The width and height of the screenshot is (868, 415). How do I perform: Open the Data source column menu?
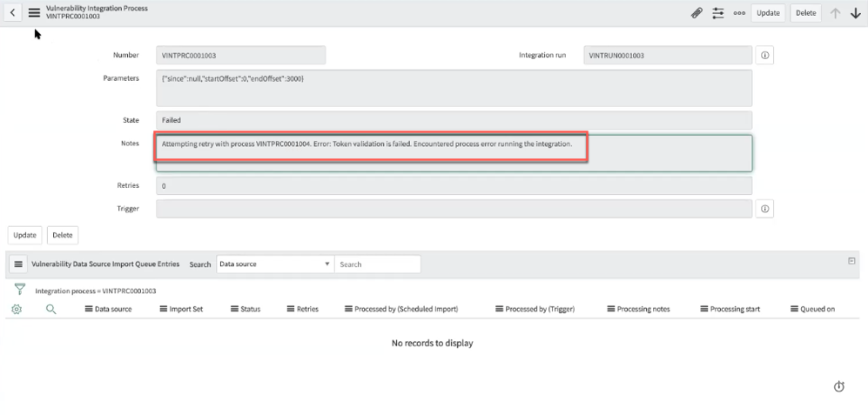[89, 309]
